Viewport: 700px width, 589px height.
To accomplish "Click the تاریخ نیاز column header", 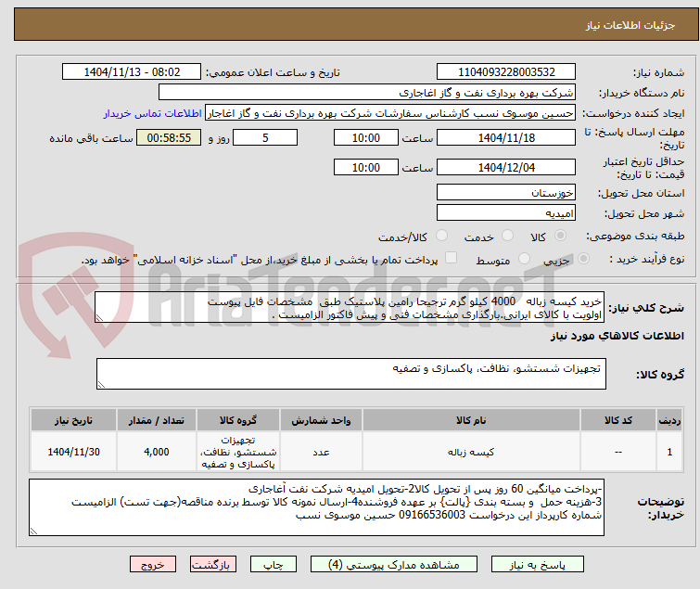I will [x=73, y=420].
